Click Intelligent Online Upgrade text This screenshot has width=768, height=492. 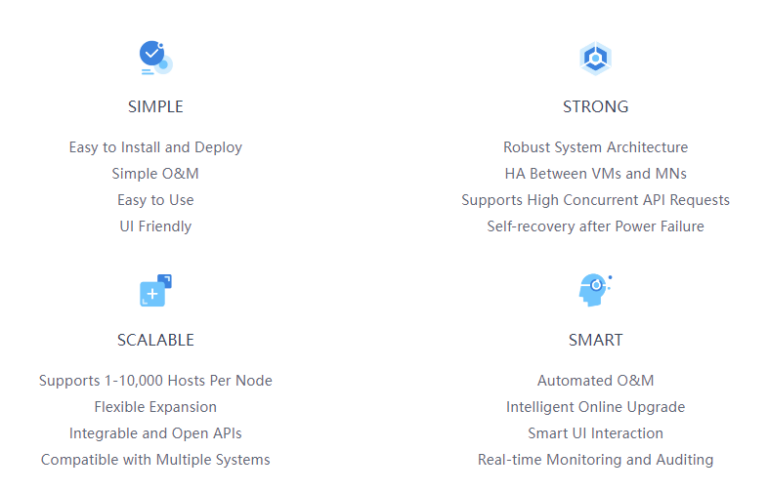(x=596, y=407)
